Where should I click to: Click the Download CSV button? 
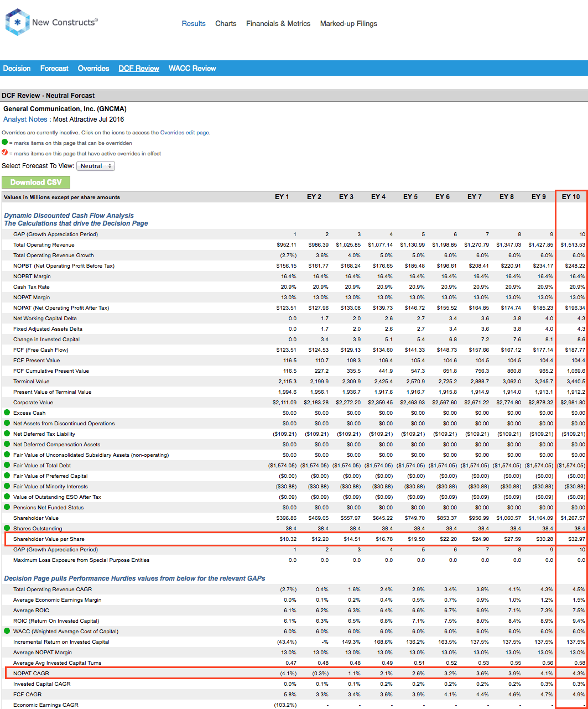click(x=36, y=182)
